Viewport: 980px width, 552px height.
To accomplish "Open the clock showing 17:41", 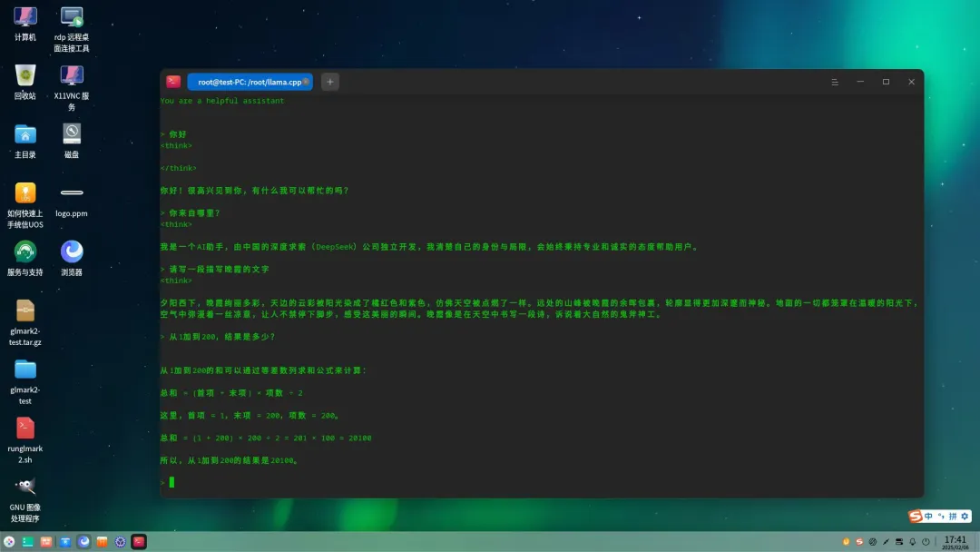I will click(955, 542).
